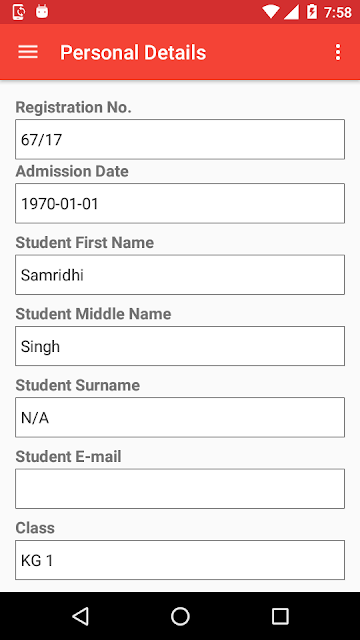The image size is (360, 640).
Task: Open recent apps with square button
Action: pyautogui.click(x=280, y=616)
